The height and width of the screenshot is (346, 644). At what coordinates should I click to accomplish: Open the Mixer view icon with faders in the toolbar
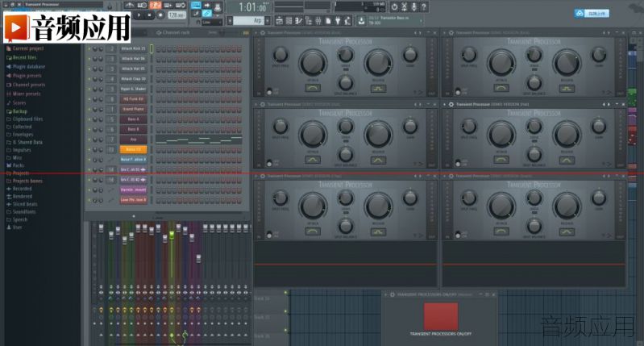click(318, 20)
